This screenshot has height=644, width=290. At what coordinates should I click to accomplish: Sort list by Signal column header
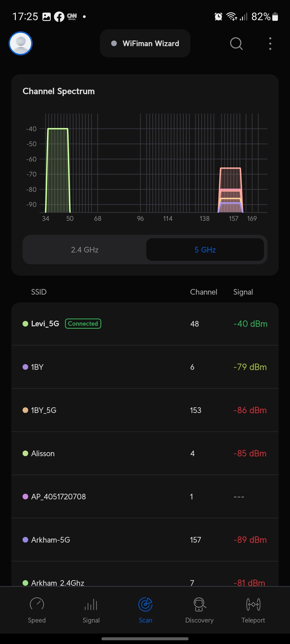pyautogui.click(x=243, y=292)
